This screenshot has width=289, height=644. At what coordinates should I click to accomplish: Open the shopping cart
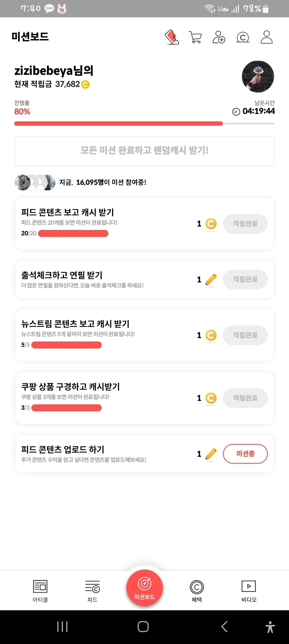coord(195,37)
